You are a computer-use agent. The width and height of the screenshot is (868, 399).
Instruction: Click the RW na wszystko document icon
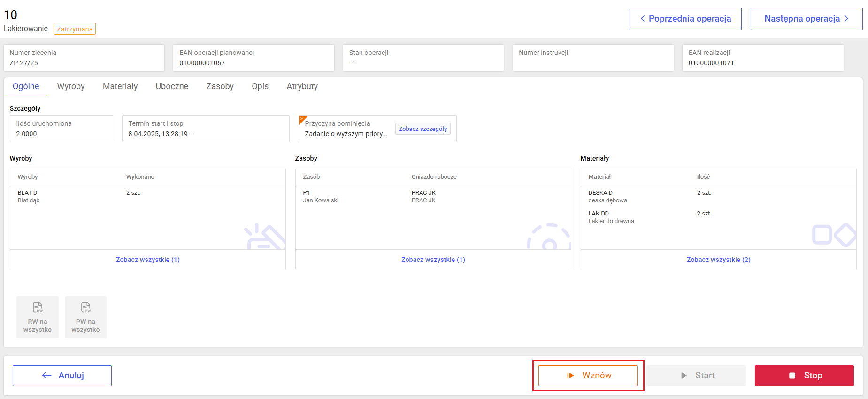coord(38,307)
